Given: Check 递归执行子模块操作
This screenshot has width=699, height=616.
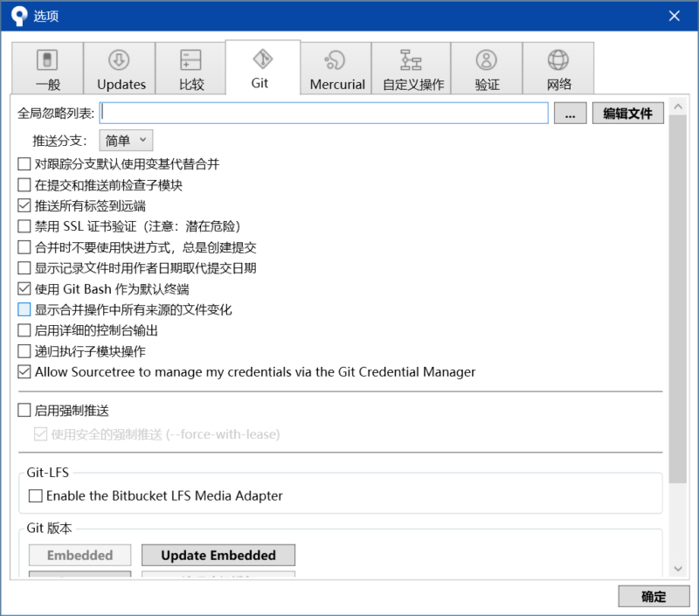Looking at the screenshot, I should click(x=24, y=351).
